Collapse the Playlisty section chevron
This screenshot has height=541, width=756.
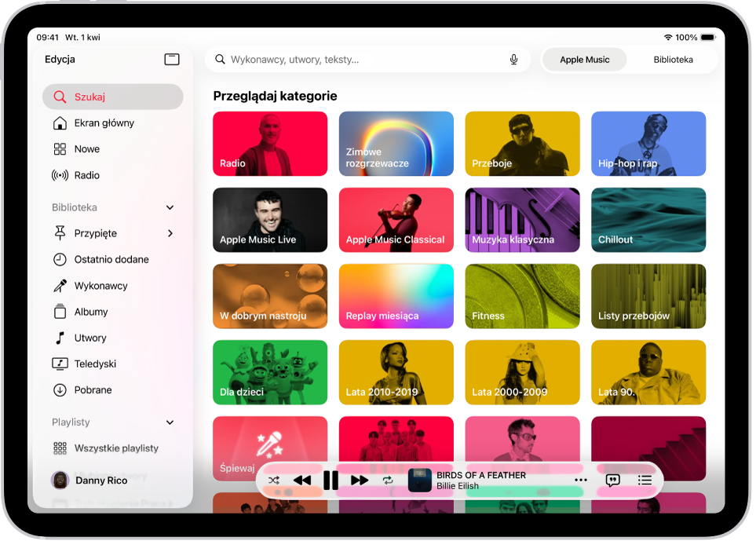pos(170,422)
